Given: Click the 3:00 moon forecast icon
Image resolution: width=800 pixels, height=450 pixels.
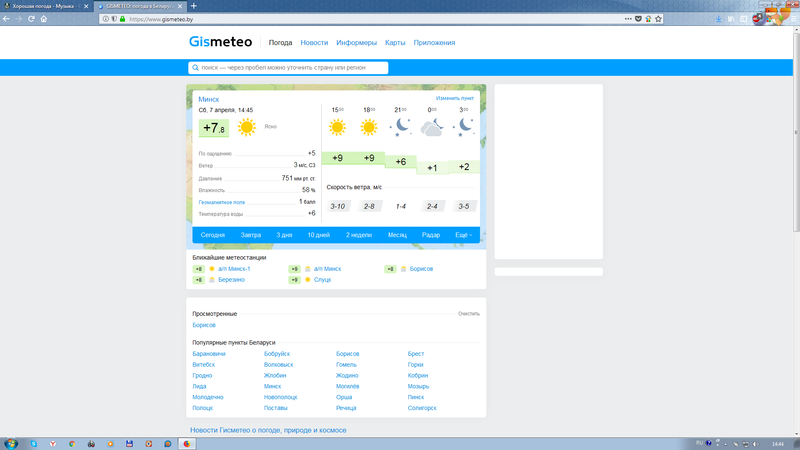Looking at the screenshot, I should pos(464,127).
